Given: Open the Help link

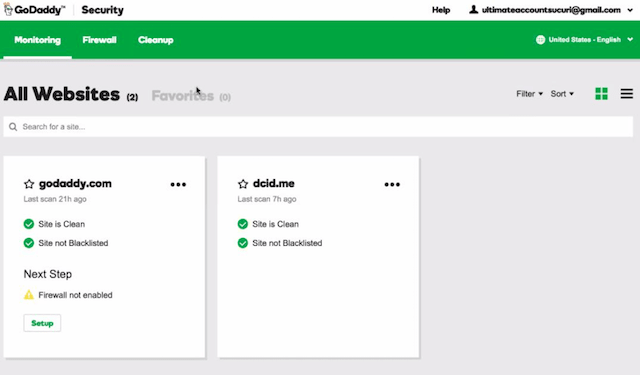Looking at the screenshot, I should (x=441, y=10).
